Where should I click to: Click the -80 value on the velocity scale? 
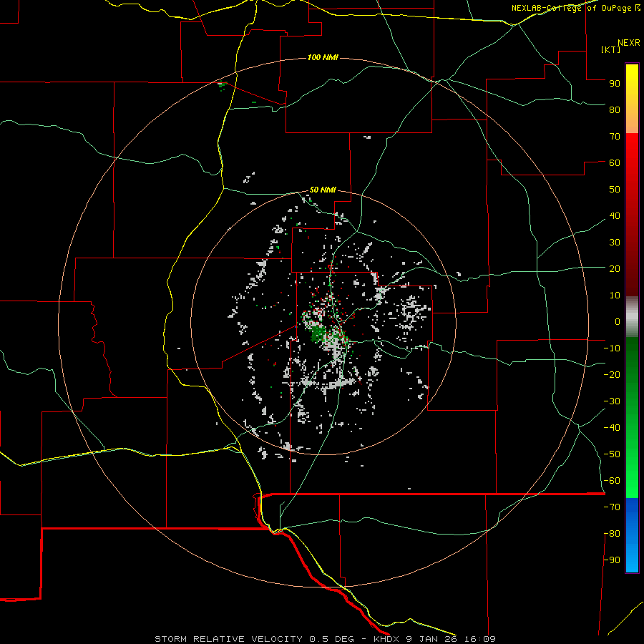[612, 534]
